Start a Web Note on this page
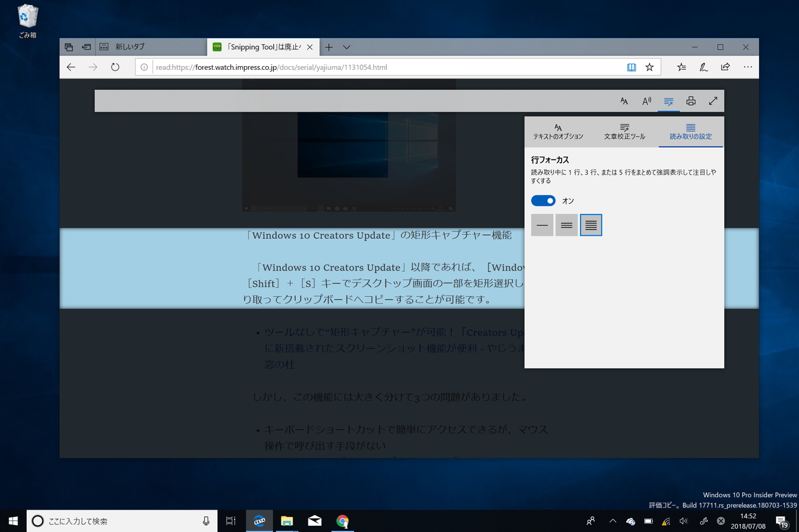Image resolution: width=799 pixels, height=532 pixels. click(x=703, y=67)
